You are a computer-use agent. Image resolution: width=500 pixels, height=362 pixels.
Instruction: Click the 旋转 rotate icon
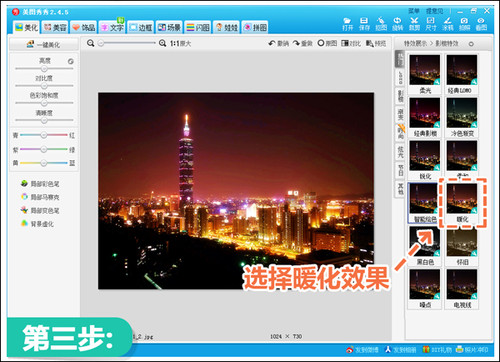397,24
